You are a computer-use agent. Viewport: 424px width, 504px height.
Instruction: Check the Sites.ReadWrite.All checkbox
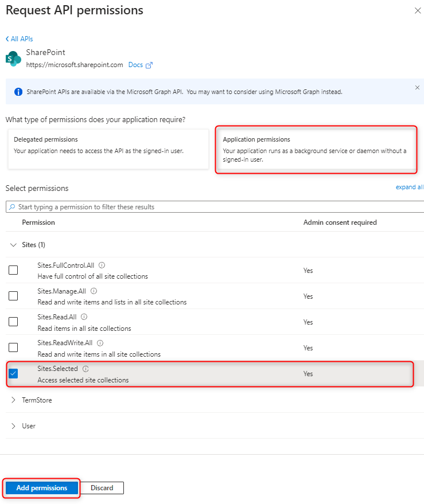click(x=13, y=347)
